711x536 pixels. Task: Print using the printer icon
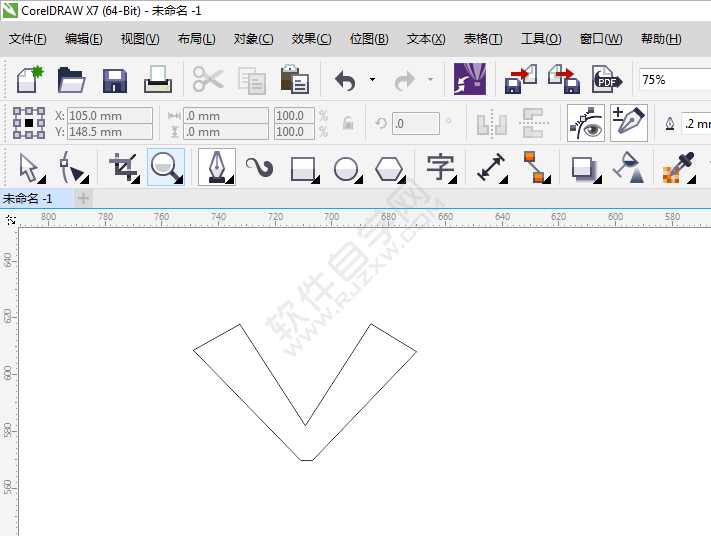(158, 79)
